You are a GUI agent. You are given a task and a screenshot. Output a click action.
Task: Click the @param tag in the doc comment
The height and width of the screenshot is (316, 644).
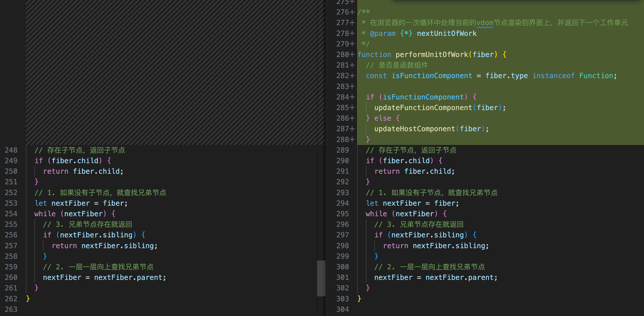(x=383, y=33)
